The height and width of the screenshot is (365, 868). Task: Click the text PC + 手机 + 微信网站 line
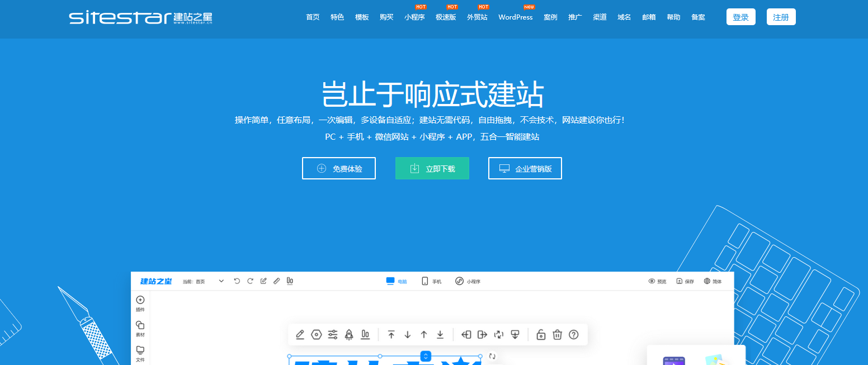[x=432, y=137]
